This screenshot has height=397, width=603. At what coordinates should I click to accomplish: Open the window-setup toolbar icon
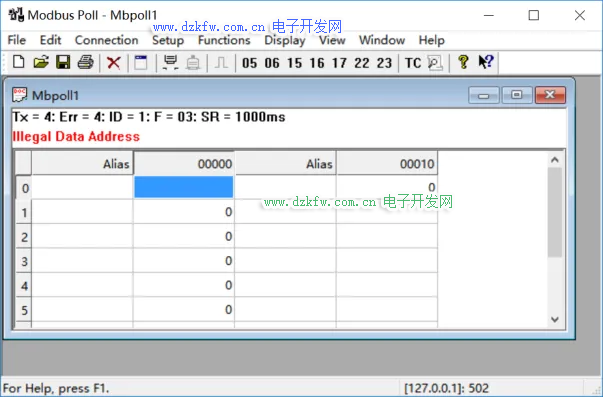point(141,62)
